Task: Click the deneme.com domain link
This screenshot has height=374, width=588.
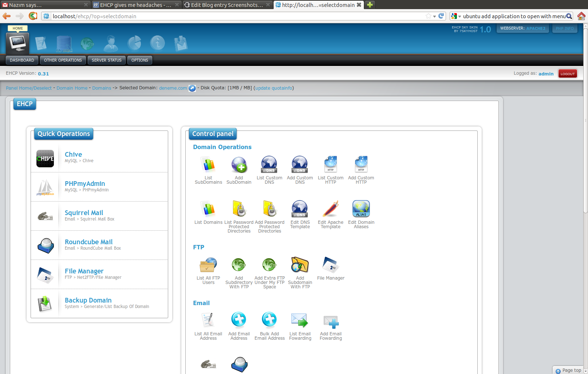Action: pos(173,88)
